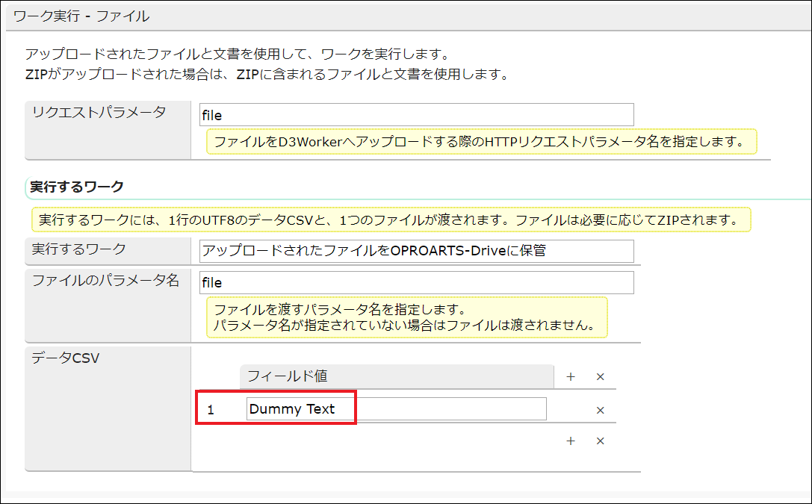Focus the リクエストパラメータ input field

click(x=416, y=115)
